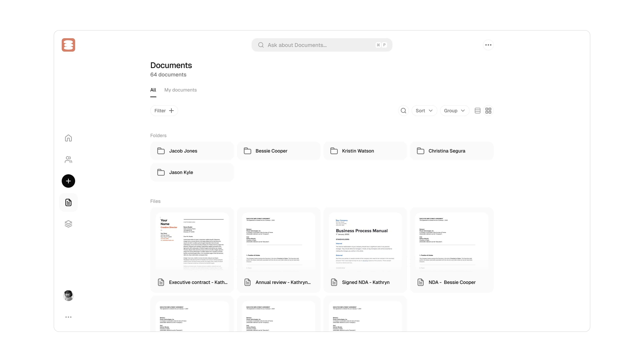644x362 pixels.
Task: Open the Home icon in sidebar
Action: click(68, 138)
